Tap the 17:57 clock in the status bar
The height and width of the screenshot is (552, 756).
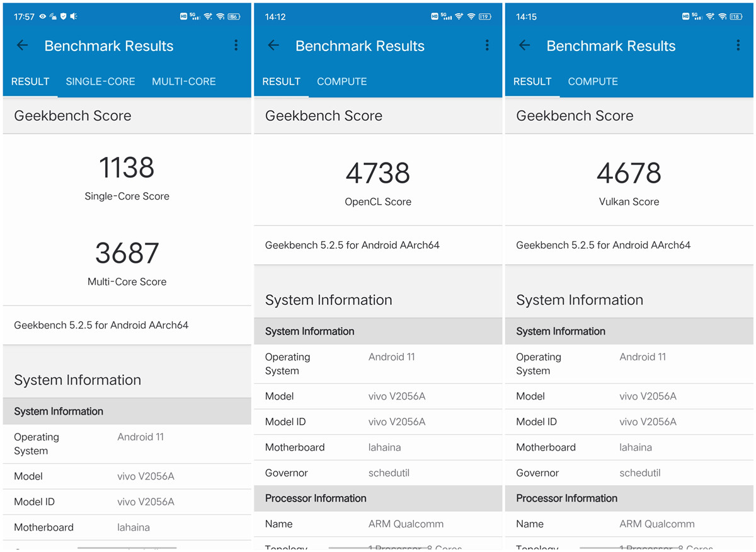24,17
